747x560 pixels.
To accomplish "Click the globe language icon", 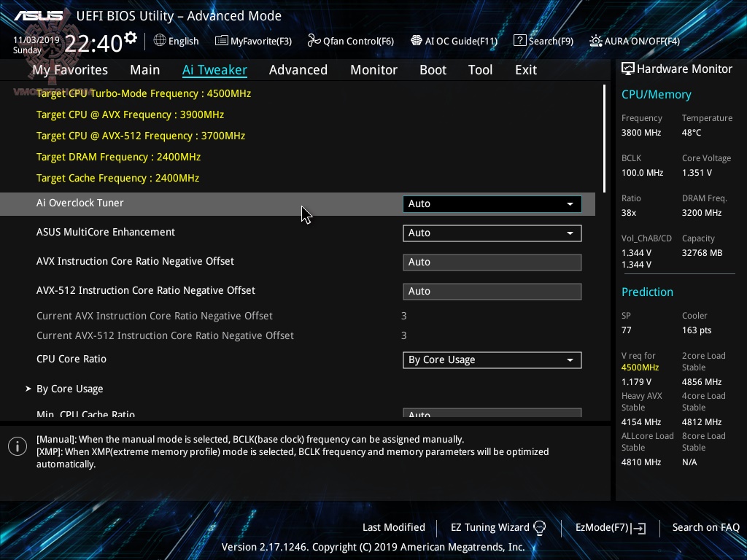I will [x=160, y=41].
